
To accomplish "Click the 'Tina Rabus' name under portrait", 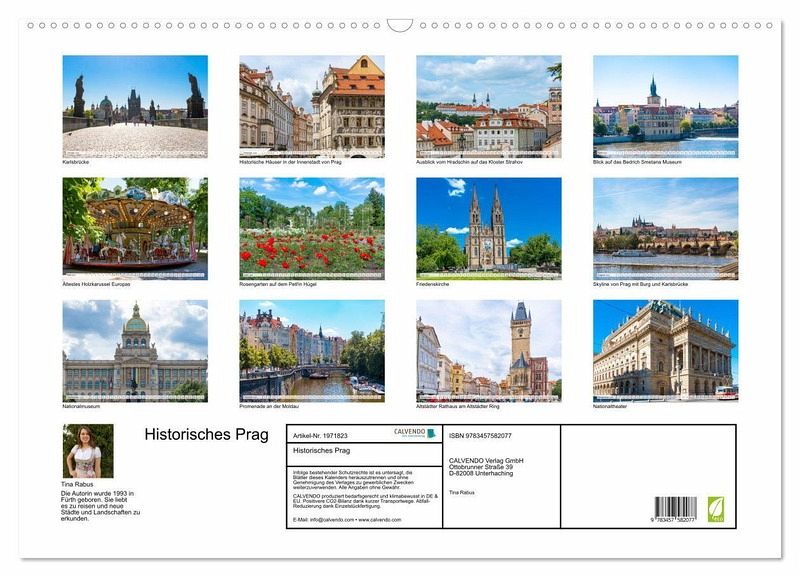I will pyautogui.click(x=77, y=484).
